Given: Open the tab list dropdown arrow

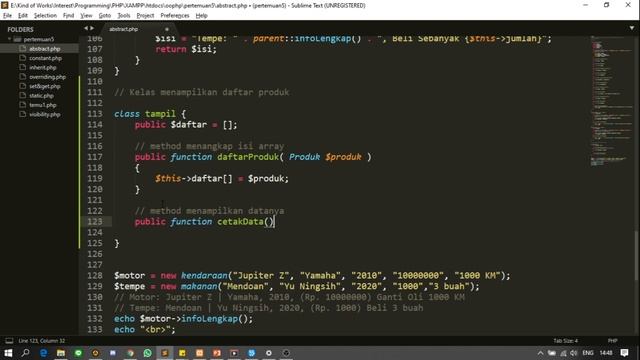Looking at the screenshot, I should 631,28.
